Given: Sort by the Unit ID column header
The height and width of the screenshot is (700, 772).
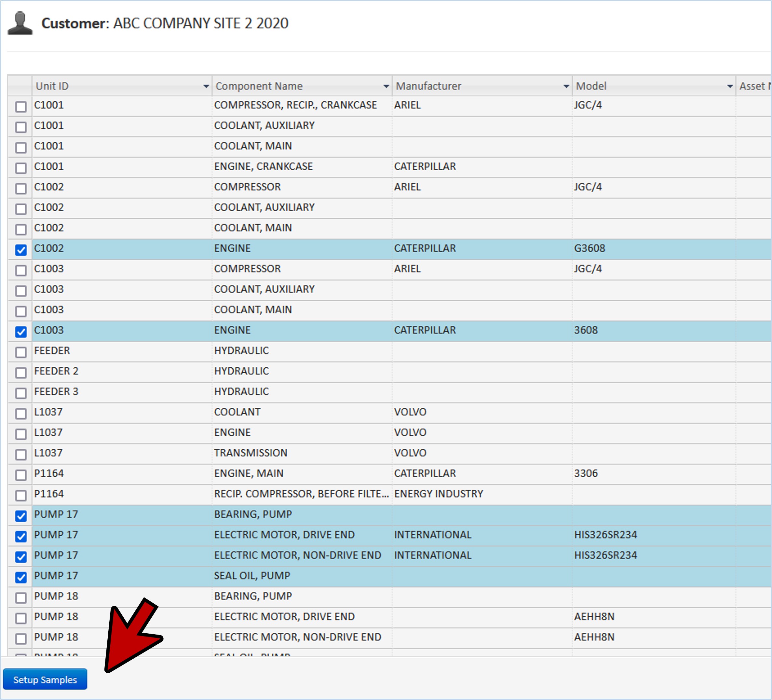Looking at the screenshot, I should tap(52, 86).
